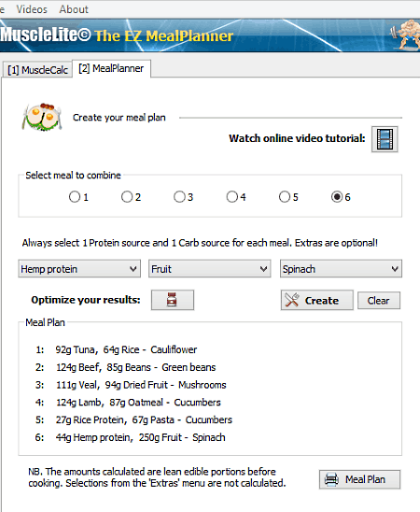Pick meal 2 radio option

[x=127, y=197]
